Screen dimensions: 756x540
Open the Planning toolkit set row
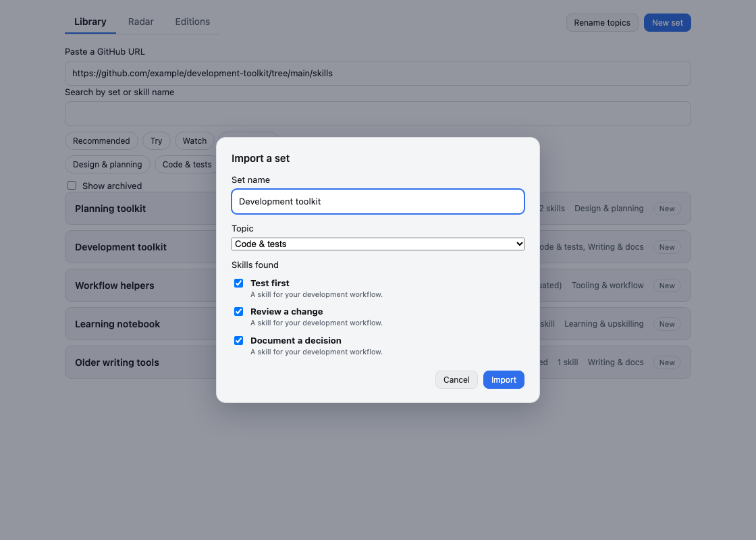point(377,209)
